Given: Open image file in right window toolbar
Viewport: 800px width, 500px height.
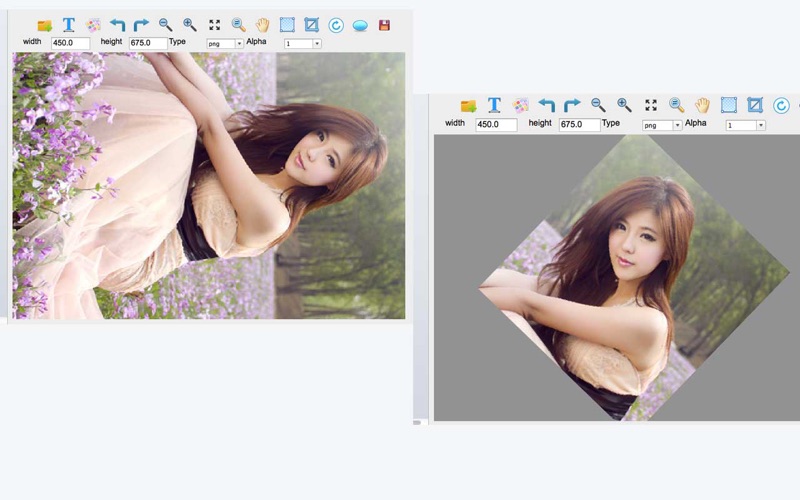Looking at the screenshot, I should 468,106.
